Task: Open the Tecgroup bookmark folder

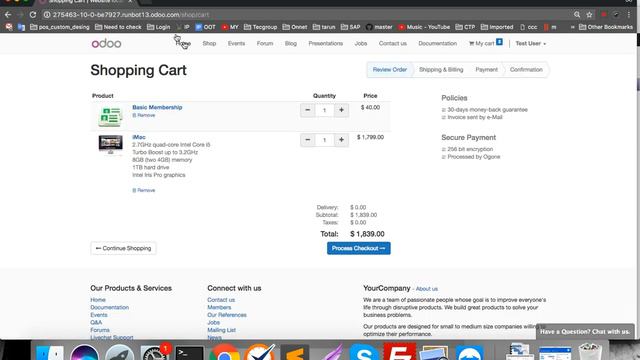Action: point(260,27)
